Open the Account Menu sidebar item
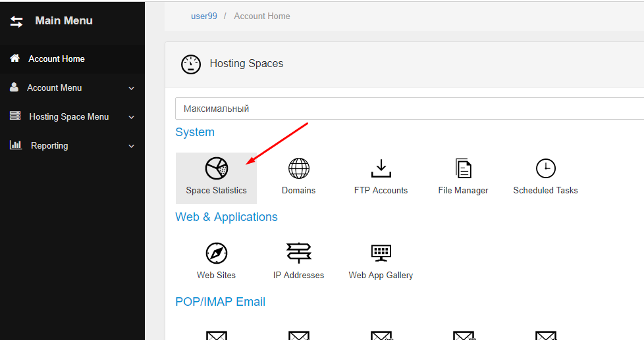The height and width of the screenshot is (340, 644). coord(72,87)
